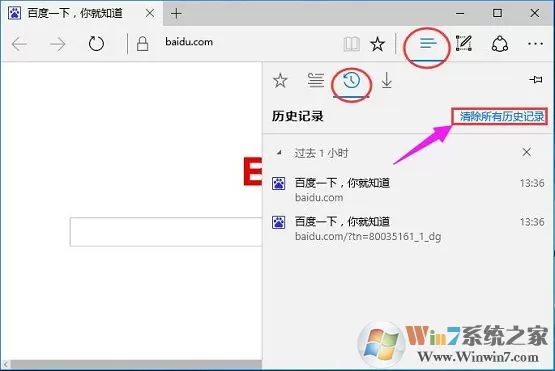This screenshot has width=555, height=371.
Task: Open baidu.com/?tn=80035161_1_dg history entry
Action: (408, 229)
